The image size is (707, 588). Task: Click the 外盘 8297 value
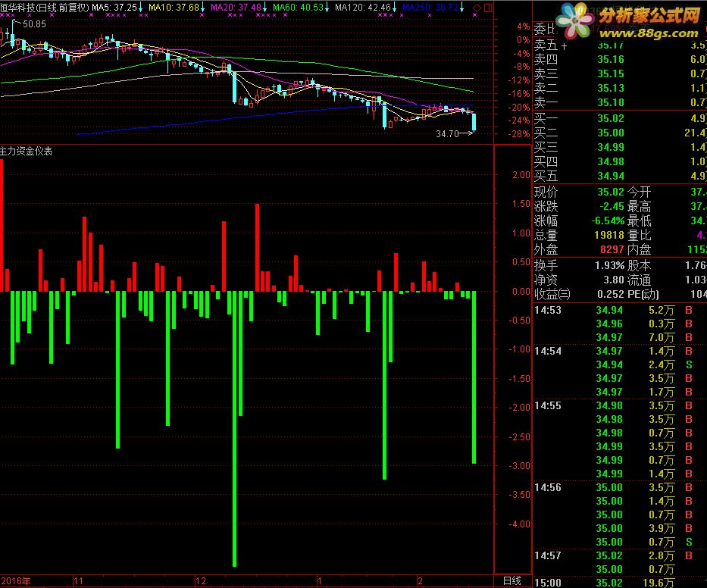(x=612, y=250)
